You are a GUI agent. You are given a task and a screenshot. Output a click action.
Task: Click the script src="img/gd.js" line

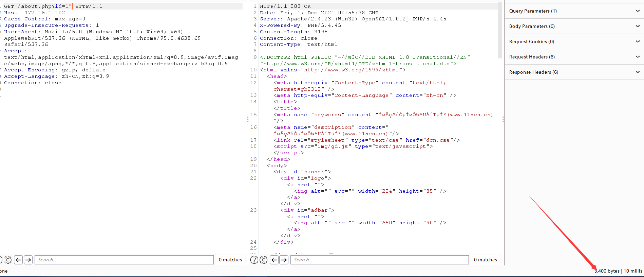[x=353, y=146]
